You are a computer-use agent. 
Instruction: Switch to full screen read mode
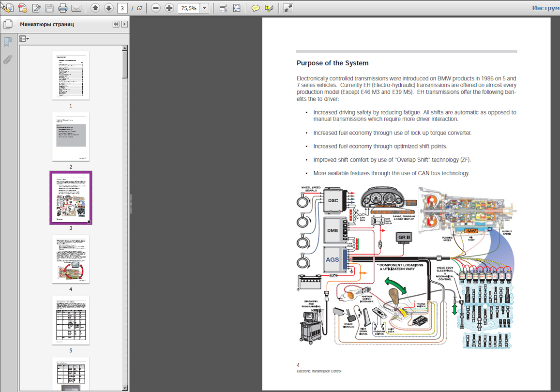coord(288,8)
